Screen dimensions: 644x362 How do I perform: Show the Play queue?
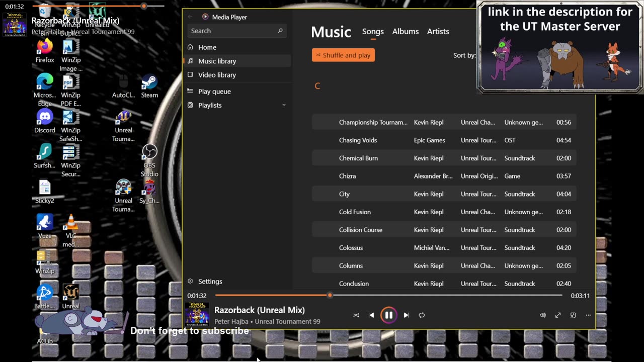[x=237, y=92]
